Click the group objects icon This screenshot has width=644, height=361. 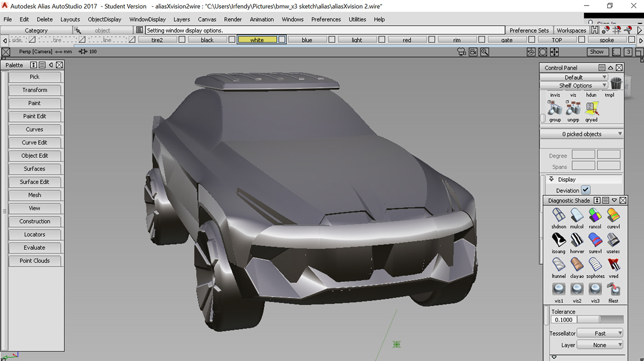tap(555, 109)
